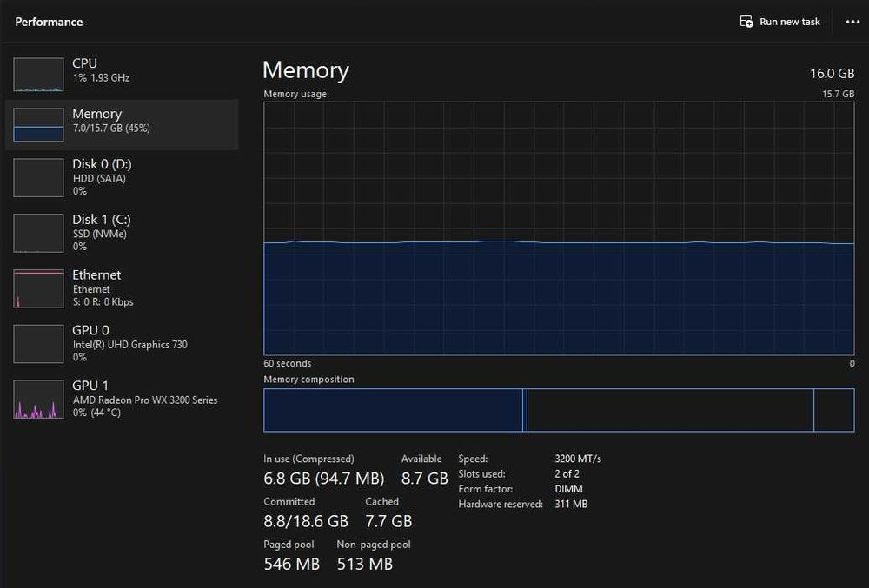Select the Ethernet graph thumbnail
This screenshot has height=588, width=869.
point(38,287)
